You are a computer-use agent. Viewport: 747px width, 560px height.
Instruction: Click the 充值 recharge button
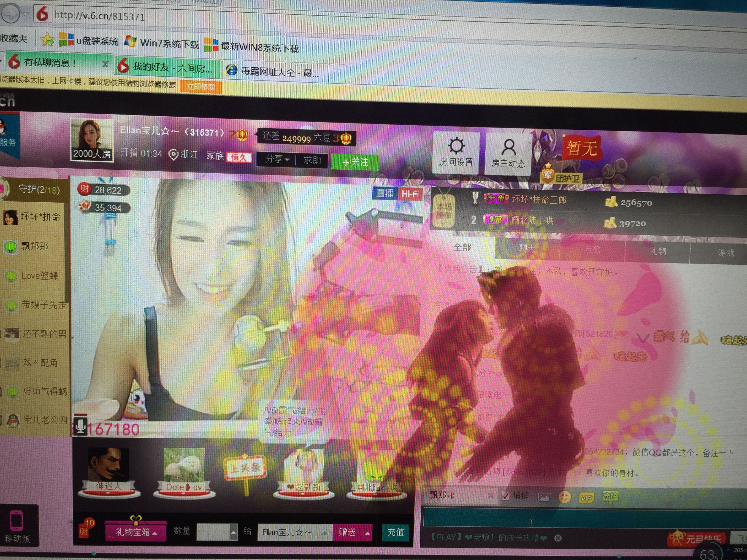point(395,532)
